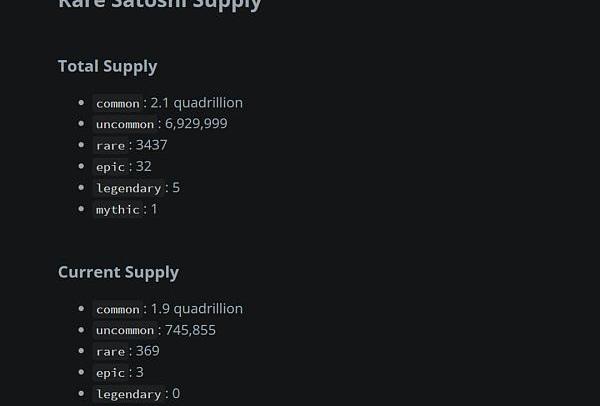Click the "rare" code label under Total Supply
600x406 pixels.
[111, 145]
